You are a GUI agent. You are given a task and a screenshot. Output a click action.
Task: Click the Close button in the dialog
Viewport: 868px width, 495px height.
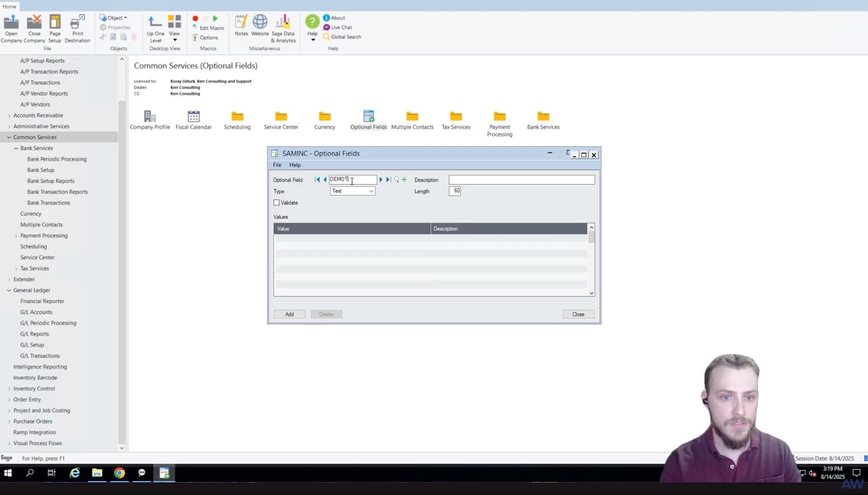578,314
